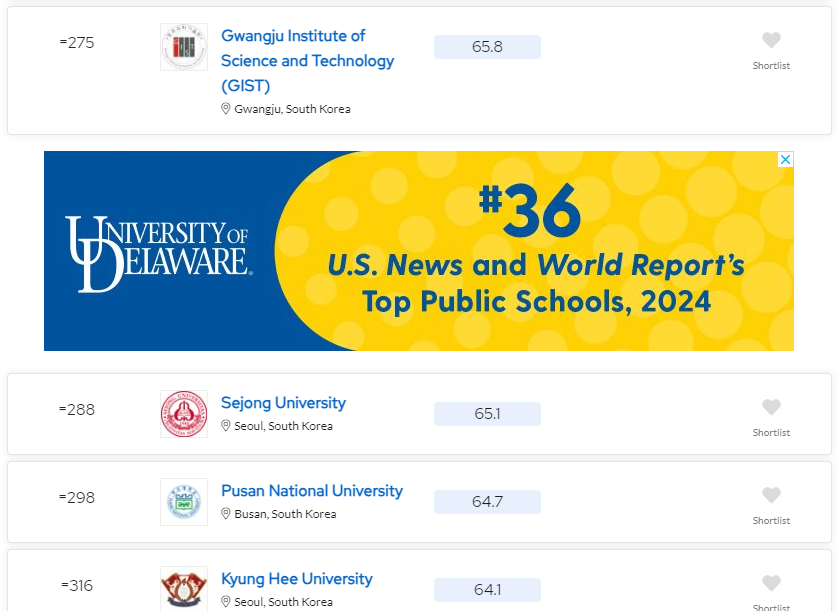Click the Busan, South Korea location text
This screenshot has height=611, width=838.
coord(285,514)
